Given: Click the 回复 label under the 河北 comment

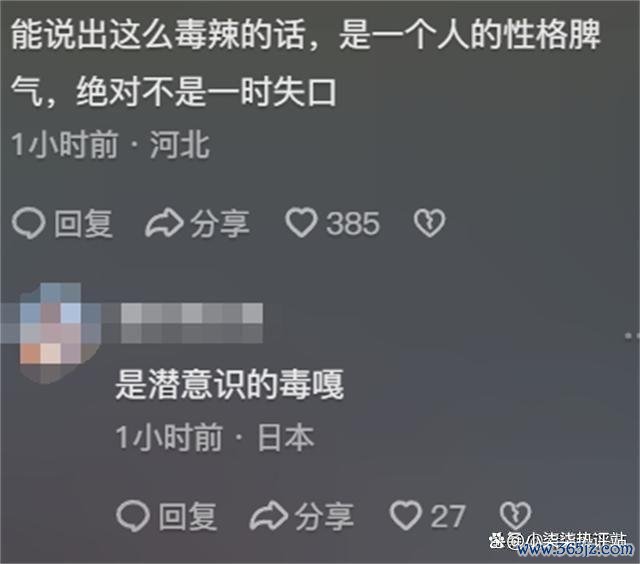Looking at the screenshot, I should (83, 224).
